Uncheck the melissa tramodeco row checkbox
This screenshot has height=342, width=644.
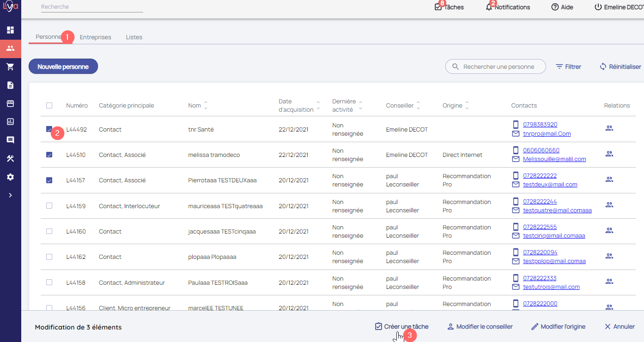[49, 155]
